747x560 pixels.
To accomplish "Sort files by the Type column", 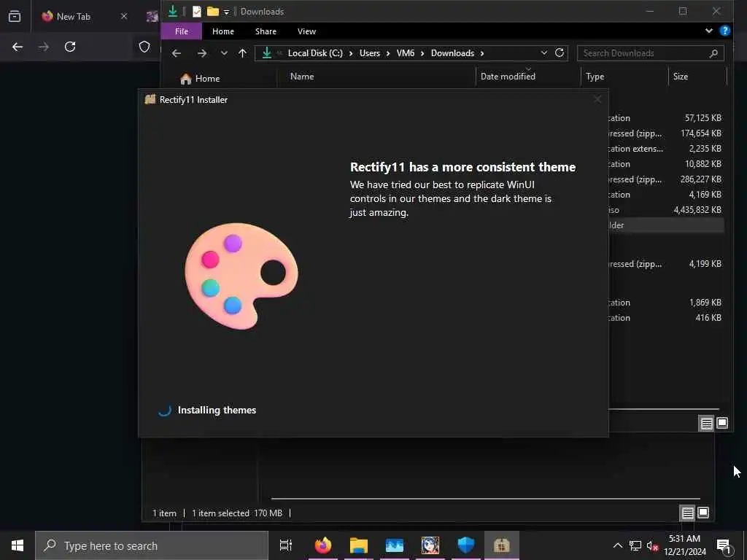I will pos(595,77).
